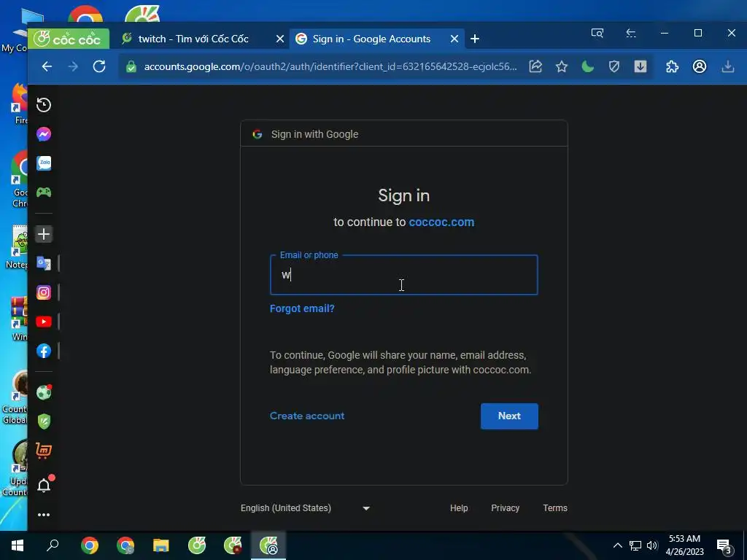Open the Games controller icon in the sidebar
Image resolution: width=747 pixels, height=560 pixels.
point(44,192)
